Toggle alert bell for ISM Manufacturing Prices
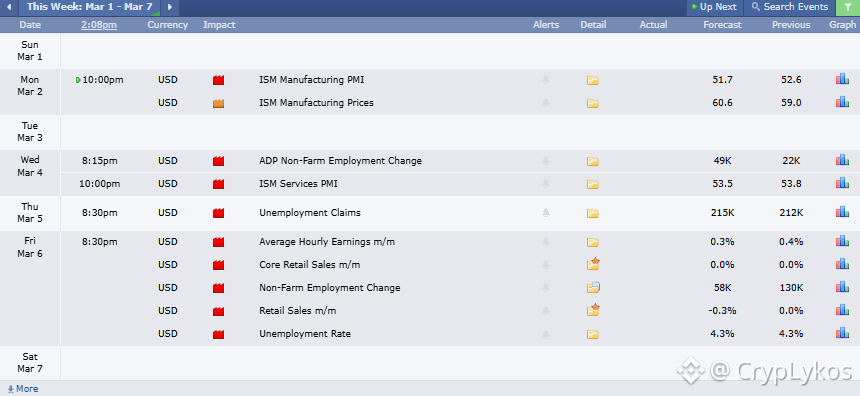Viewport: 860px width, 396px height. point(546,103)
